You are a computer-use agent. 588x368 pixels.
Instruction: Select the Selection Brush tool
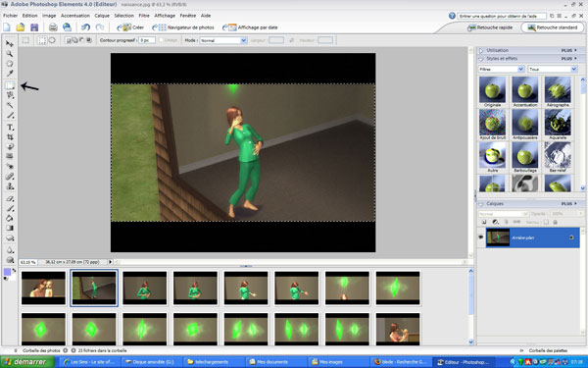tap(10, 115)
